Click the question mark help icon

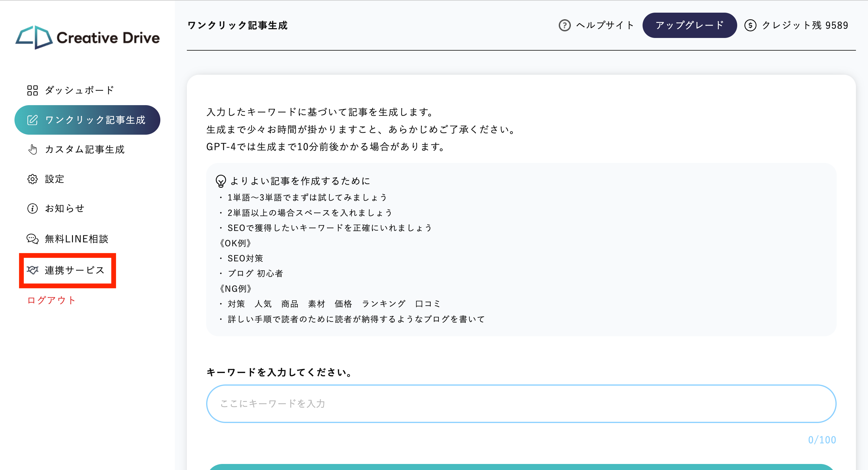(x=565, y=25)
